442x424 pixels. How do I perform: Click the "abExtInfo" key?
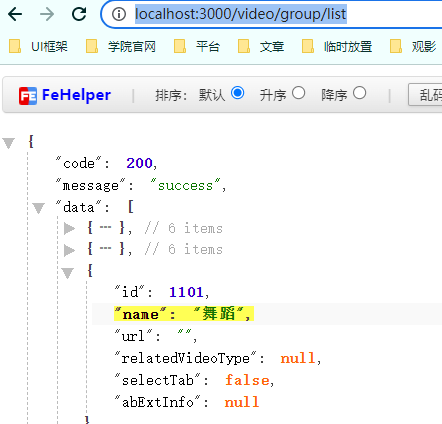158,402
